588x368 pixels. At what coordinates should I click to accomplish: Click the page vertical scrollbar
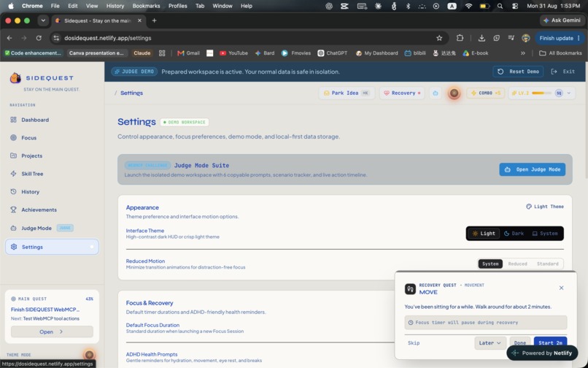point(585,120)
